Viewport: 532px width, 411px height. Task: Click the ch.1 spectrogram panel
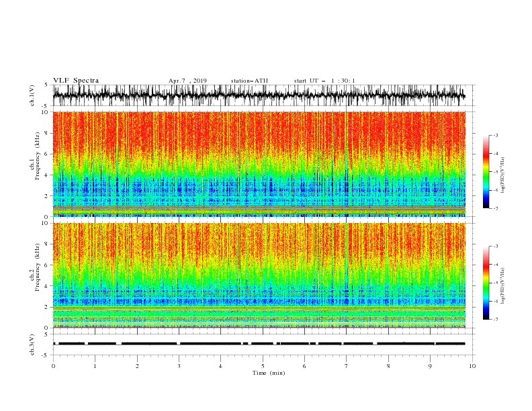[259, 164]
